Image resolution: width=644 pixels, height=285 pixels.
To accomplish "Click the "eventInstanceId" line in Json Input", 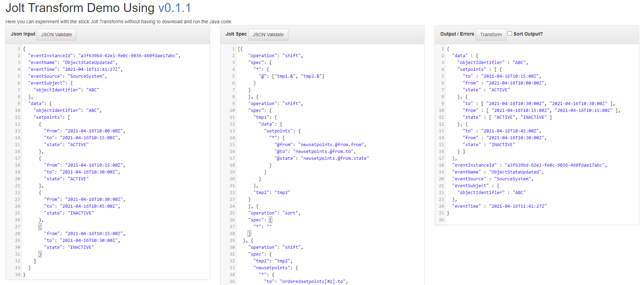I will (104, 55).
